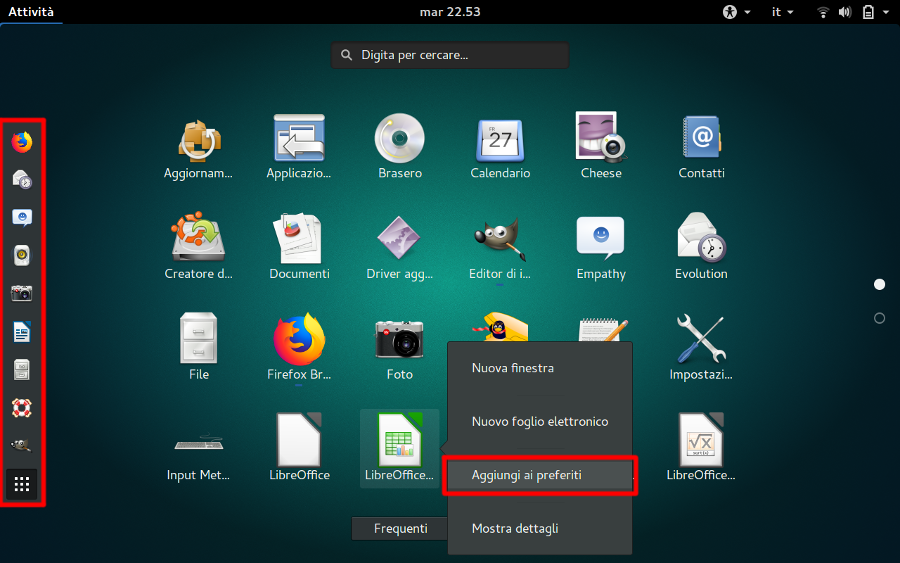Image resolution: width=900 pixels, height=563 pixels.
Task: Open the Calendario app icon
Action: click(x=500, y=139)
